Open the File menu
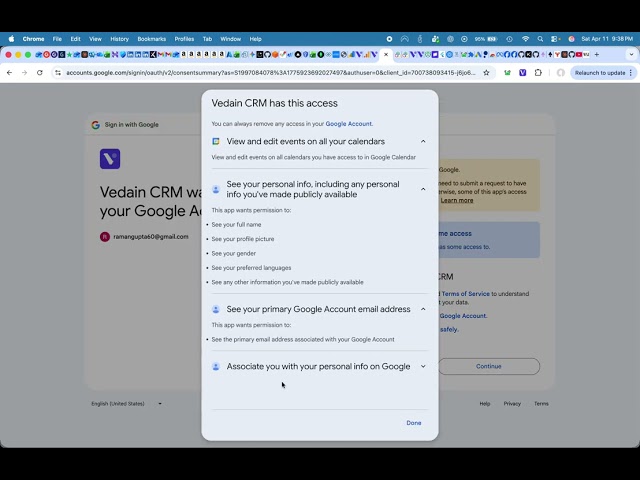The height and width of the screenshot is (480, 640). 57,39
